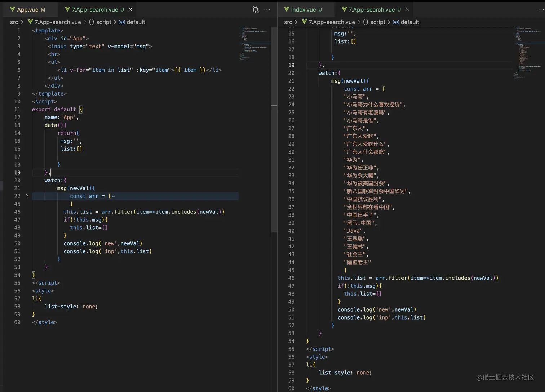Click 'const arr = [' in right editor
Screen dimensions: 545x392
364,89
